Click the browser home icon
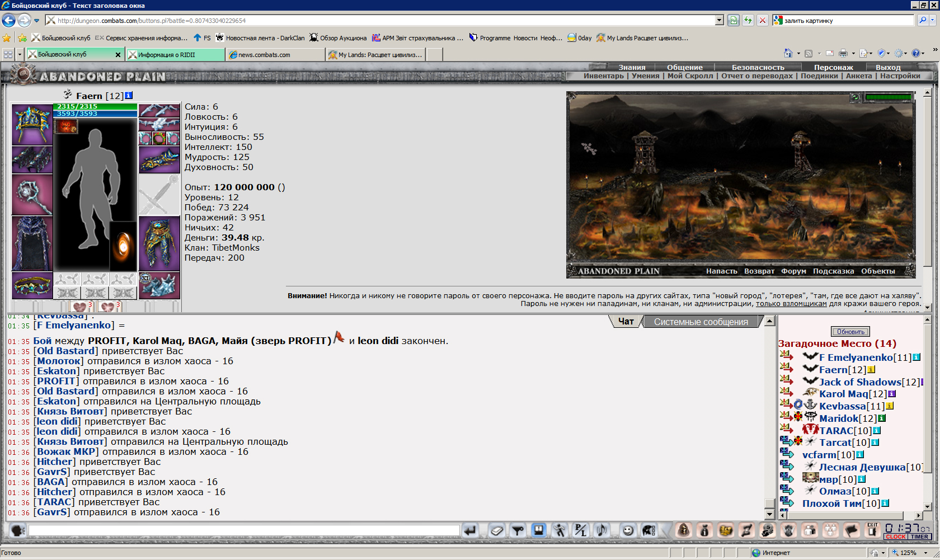The image size is (940, 560). (x=788, y=53)
